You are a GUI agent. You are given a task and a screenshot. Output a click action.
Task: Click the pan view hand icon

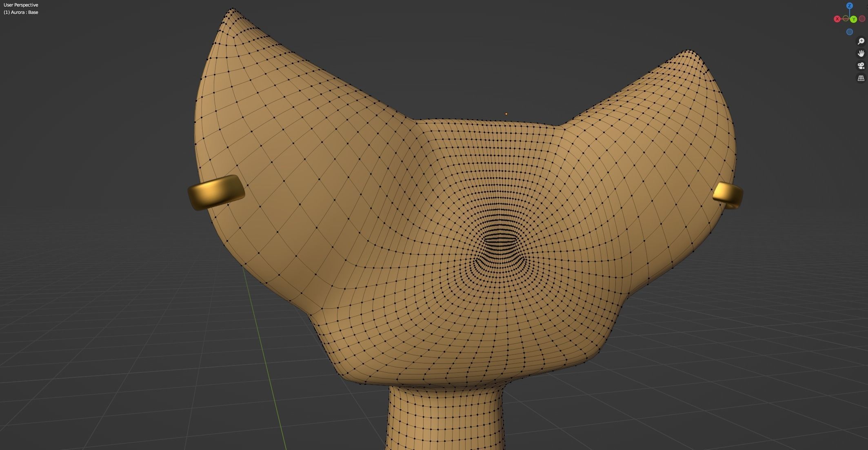[x=861, y=53]
